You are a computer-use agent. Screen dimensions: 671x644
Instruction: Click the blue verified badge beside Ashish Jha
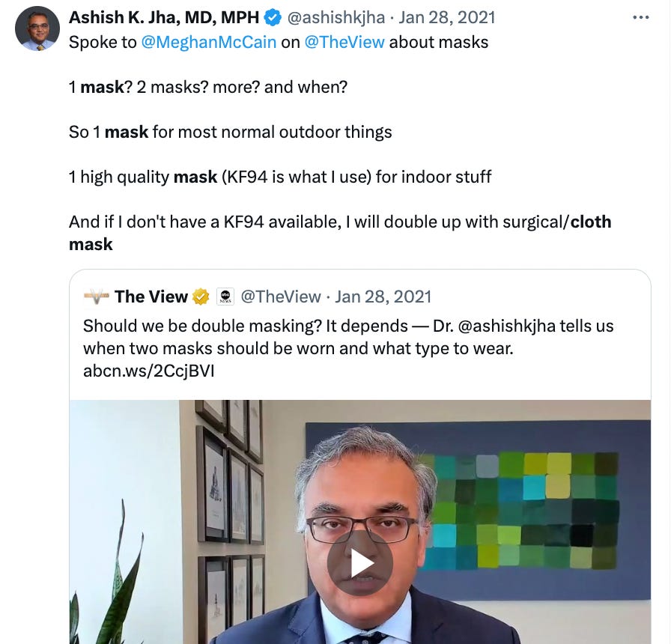point(273,18)
